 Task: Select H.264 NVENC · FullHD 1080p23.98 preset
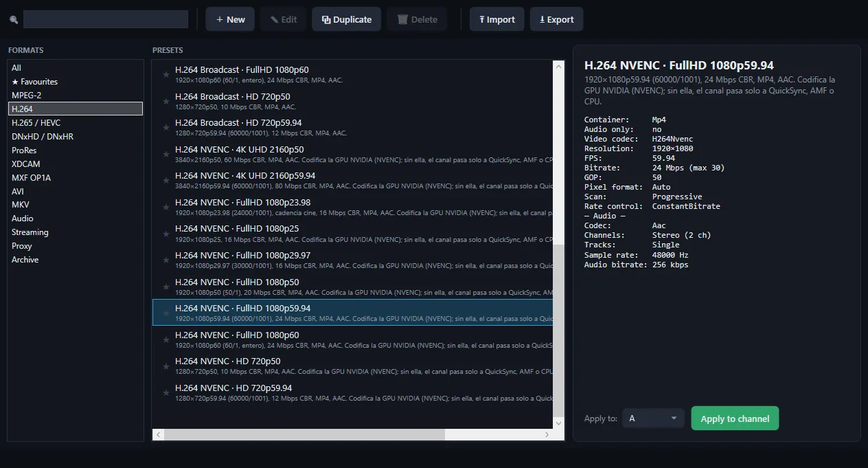click(x=353, y=207)
